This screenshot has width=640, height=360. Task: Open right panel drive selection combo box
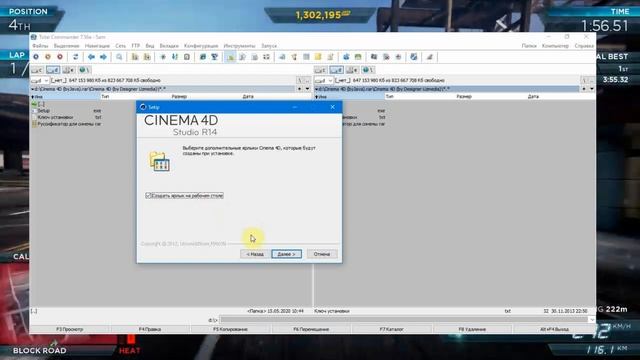tap(324, 80)
